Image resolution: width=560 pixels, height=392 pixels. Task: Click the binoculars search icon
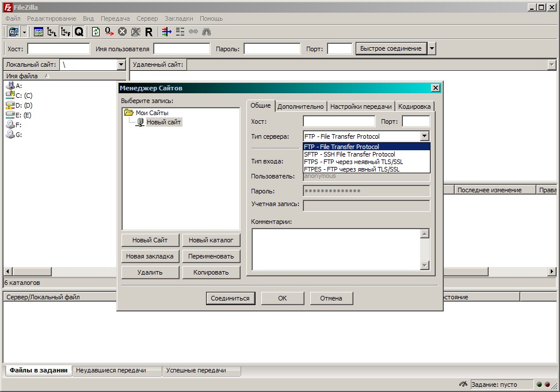click(x=206, y=32)
